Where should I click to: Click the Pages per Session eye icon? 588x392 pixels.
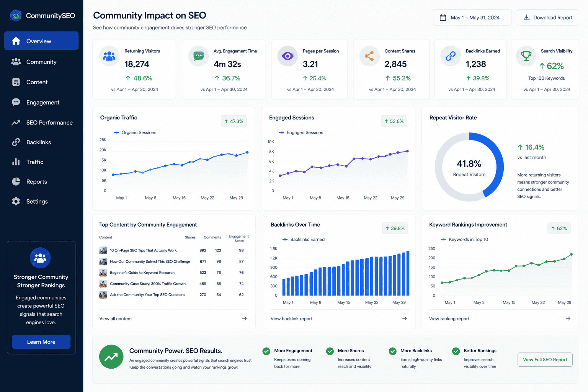[287, 56]
